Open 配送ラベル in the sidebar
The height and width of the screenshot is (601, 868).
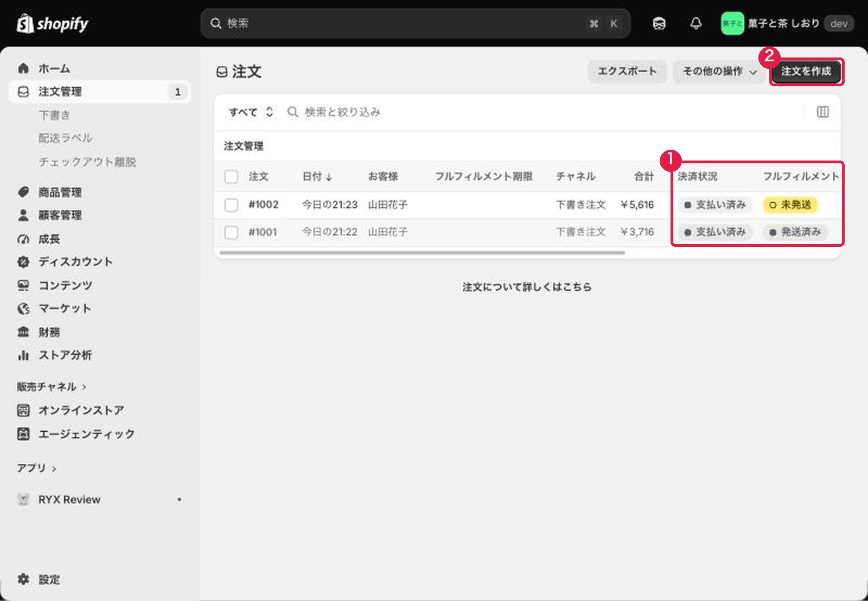click(x=65, y=138)
